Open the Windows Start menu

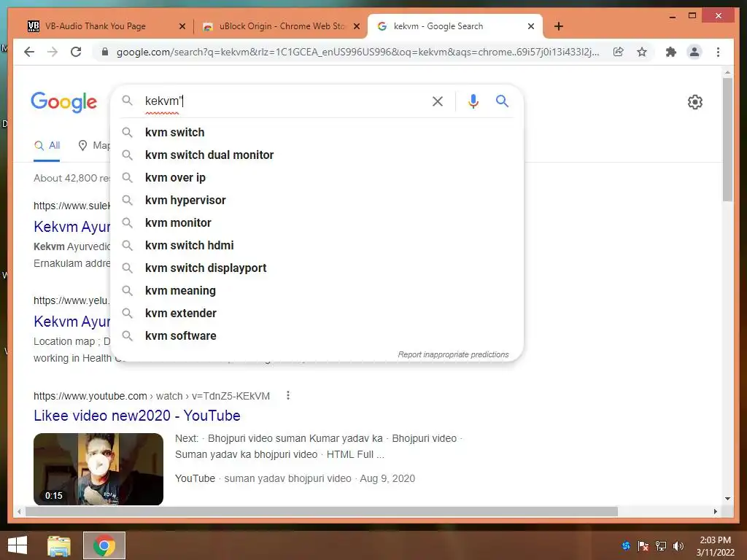click(18, 545)
